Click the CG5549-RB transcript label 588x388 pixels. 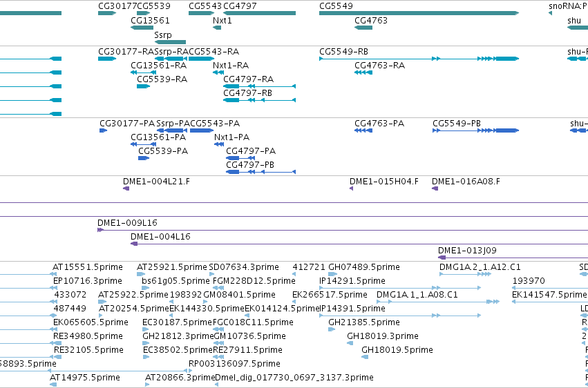pos(343,51)
